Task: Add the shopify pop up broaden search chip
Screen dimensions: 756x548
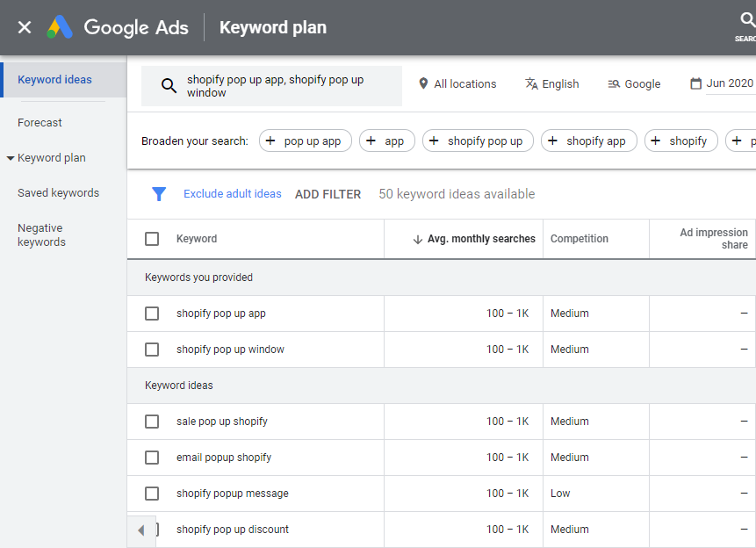Action: tap(478, 141)
